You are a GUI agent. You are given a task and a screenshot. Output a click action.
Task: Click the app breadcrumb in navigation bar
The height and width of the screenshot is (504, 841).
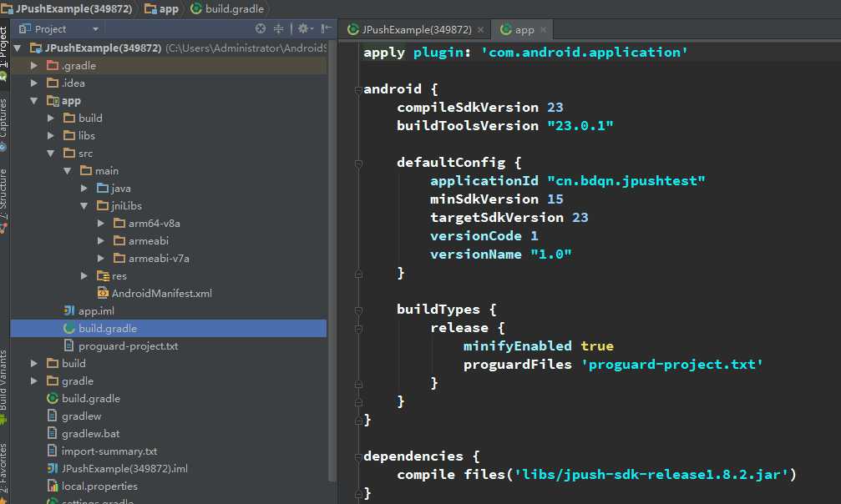click(162, 8)
